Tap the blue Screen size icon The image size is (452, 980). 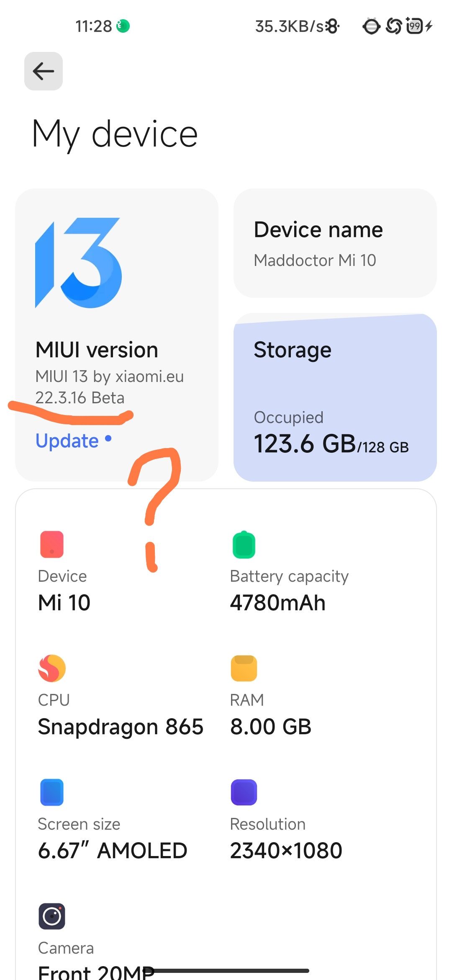point(52,792)
